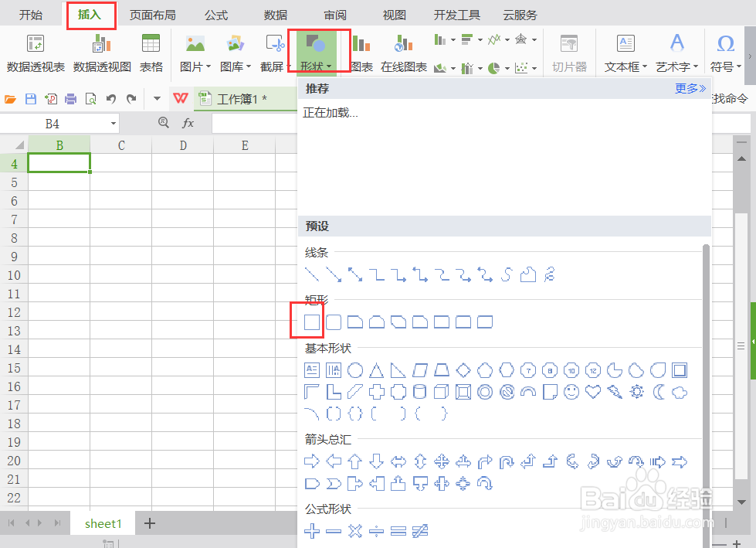Viewport: 756px width, 548px height.
Task: Click the 截屏 screenshot tool
Action: pyautogui.click(x=275, y=53)
